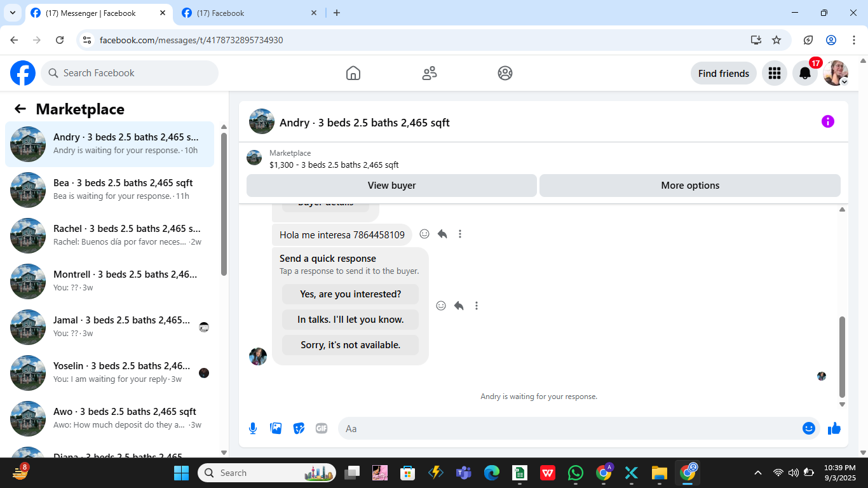Open a new browser tab

pyautogui.click(x=337, y=13)
